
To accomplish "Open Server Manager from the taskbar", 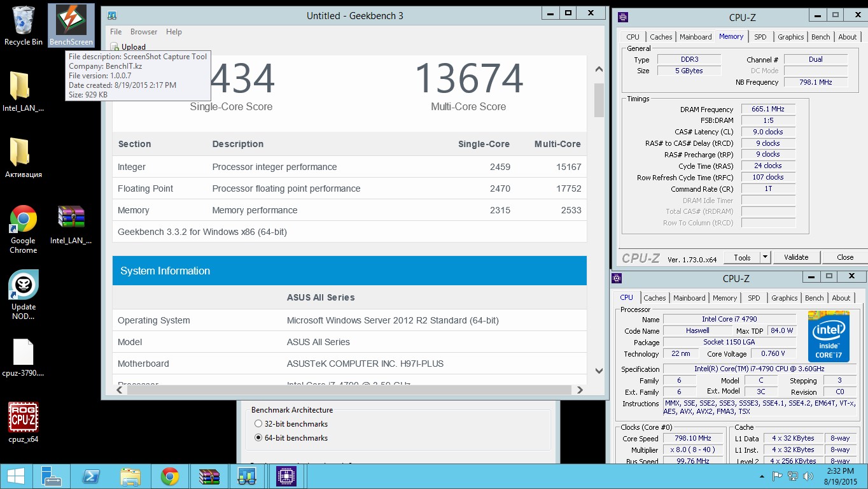I will point(51,476).
